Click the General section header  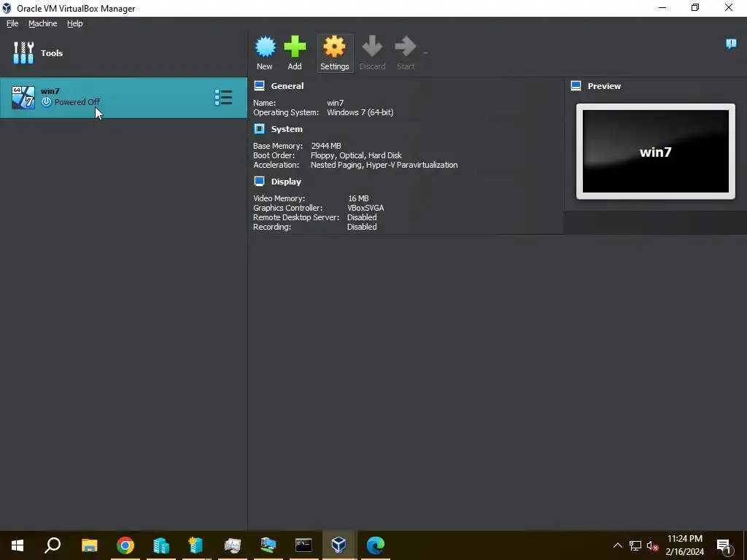click(x=287, y=86)
